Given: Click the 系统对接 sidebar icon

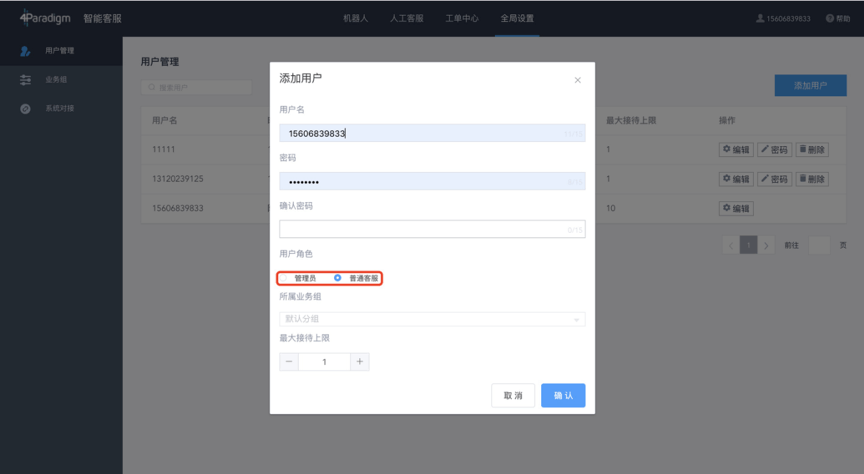Looking at the screenshot, I should 25,109.
